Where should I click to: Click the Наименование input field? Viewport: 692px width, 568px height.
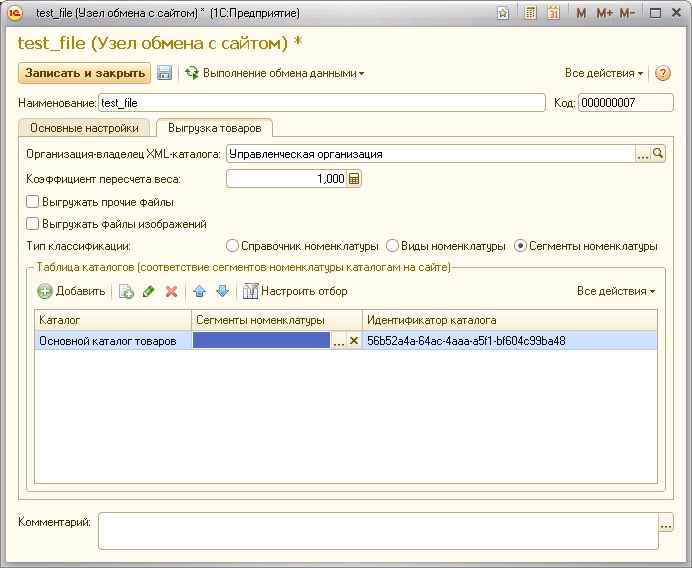point(321,103)
